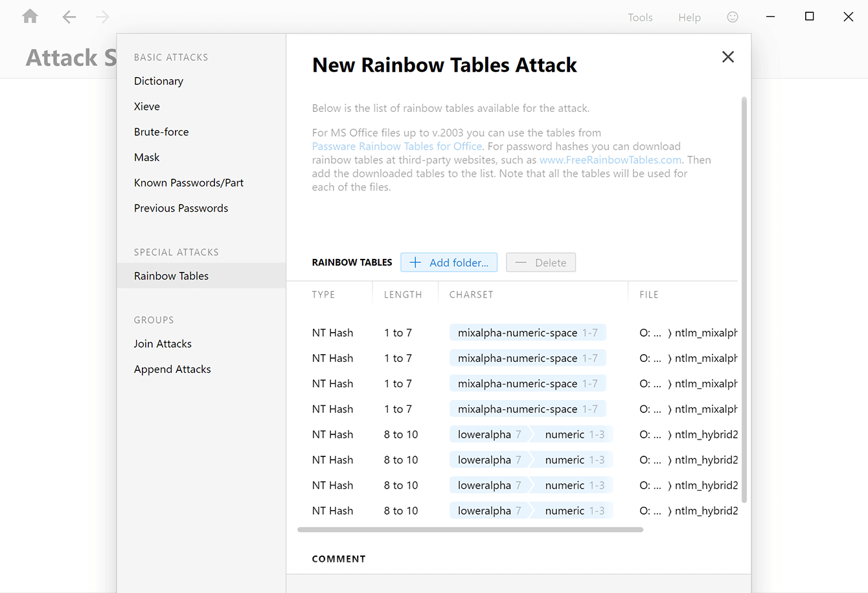The width and height of the screenshot is (868, 593).
Task: Open the Passware Rainbow Tables for Office link
Action: [396, 146]
